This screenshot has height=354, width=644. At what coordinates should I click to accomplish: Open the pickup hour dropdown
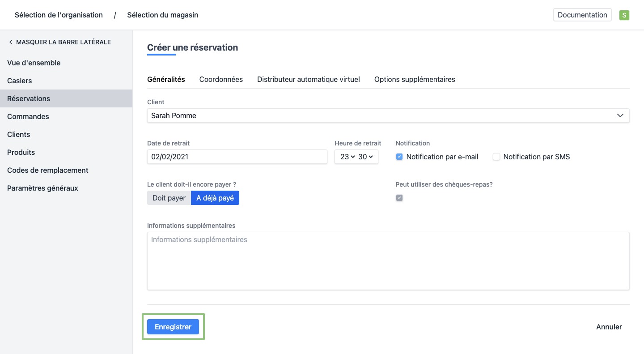[347, 157]
